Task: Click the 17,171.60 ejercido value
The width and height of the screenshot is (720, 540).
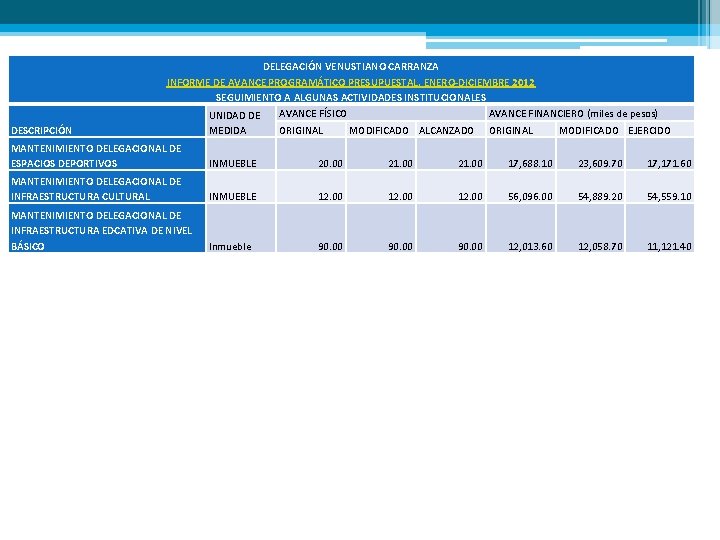Action: pos(669,163)
